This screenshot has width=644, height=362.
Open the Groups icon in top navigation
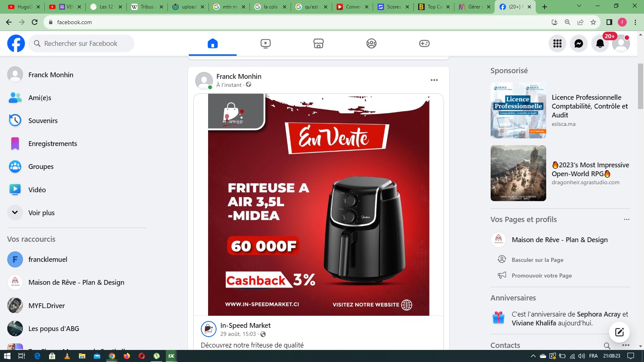371,43
